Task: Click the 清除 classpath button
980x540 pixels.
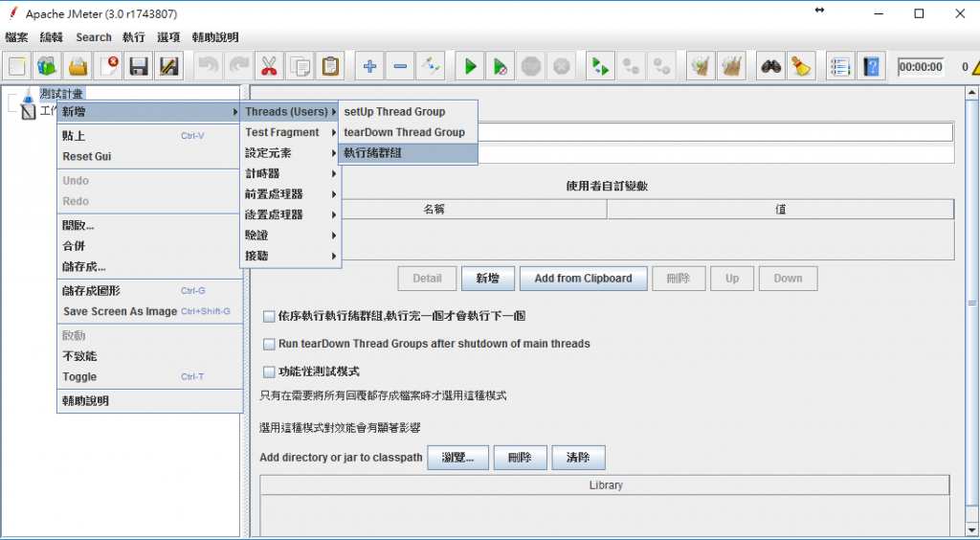Action: point(578,458)
